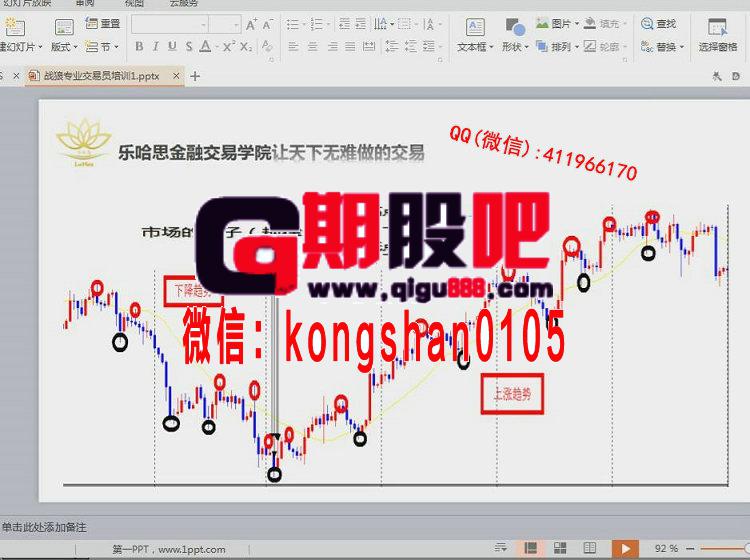Open the font size combo box
Image resolution: width=750 pixels, height=560 pixels.
[x=225, y=24]
